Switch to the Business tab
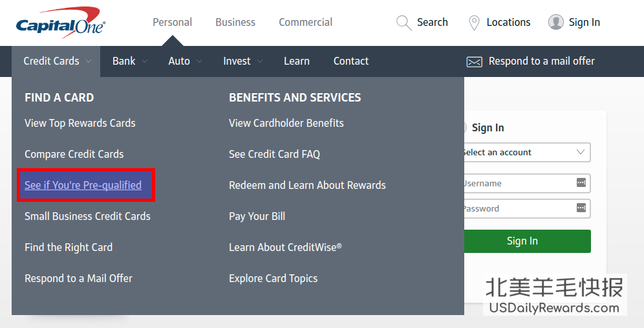The image size is (644, 328). (x=235, y=23)
